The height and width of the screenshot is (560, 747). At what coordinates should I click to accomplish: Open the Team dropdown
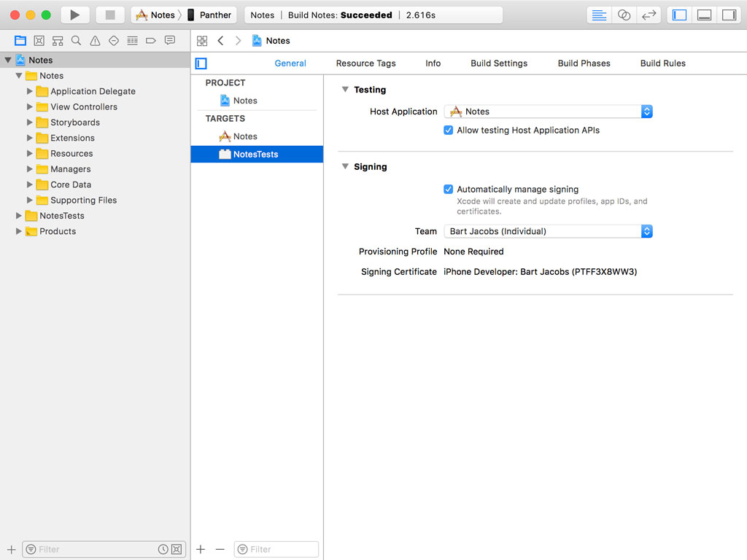tap(549, 231)
